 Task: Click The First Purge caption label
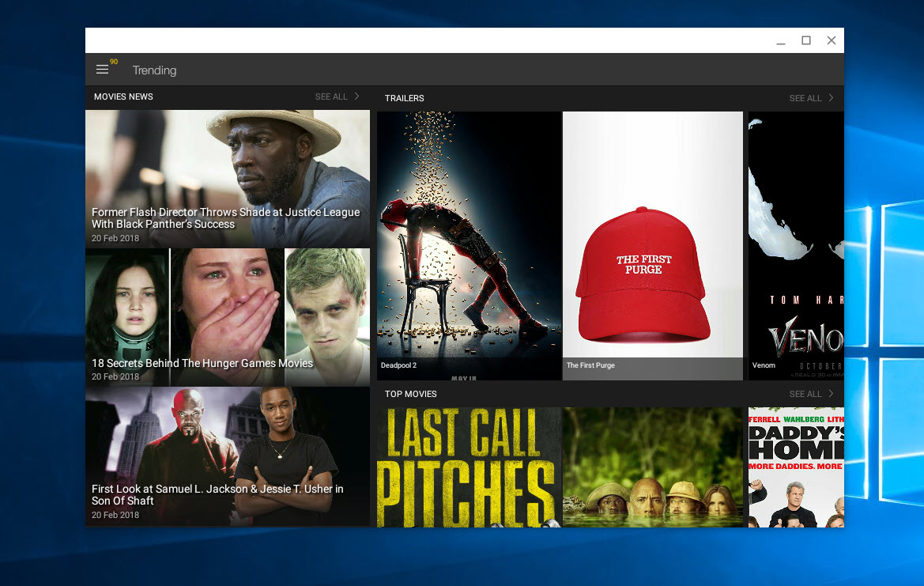(590, 365)
